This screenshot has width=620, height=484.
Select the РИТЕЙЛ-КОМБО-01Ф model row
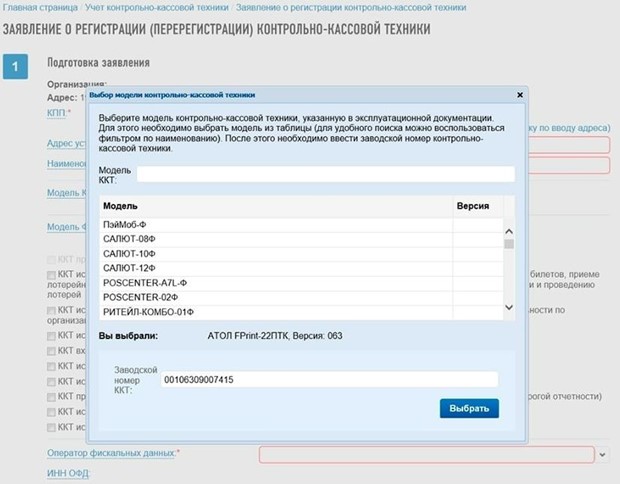click(x=301, y=312)
